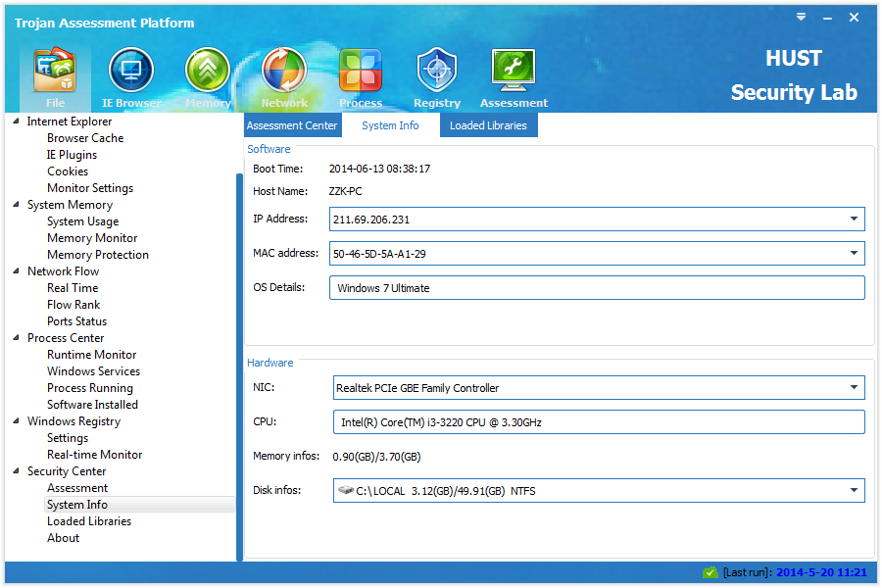Select the Security Center tree label

[67, 471]
